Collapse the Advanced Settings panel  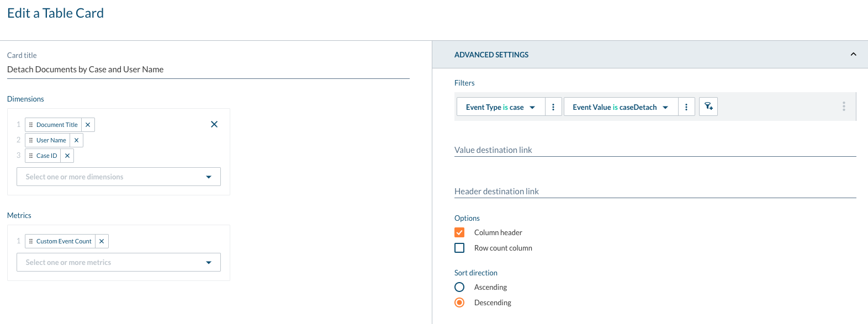pyautogui.click(x=853, y=54)
